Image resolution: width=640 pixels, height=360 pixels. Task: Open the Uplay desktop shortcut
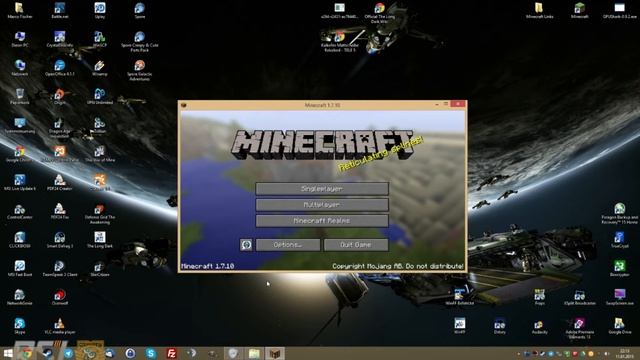[x=100, y=11]
